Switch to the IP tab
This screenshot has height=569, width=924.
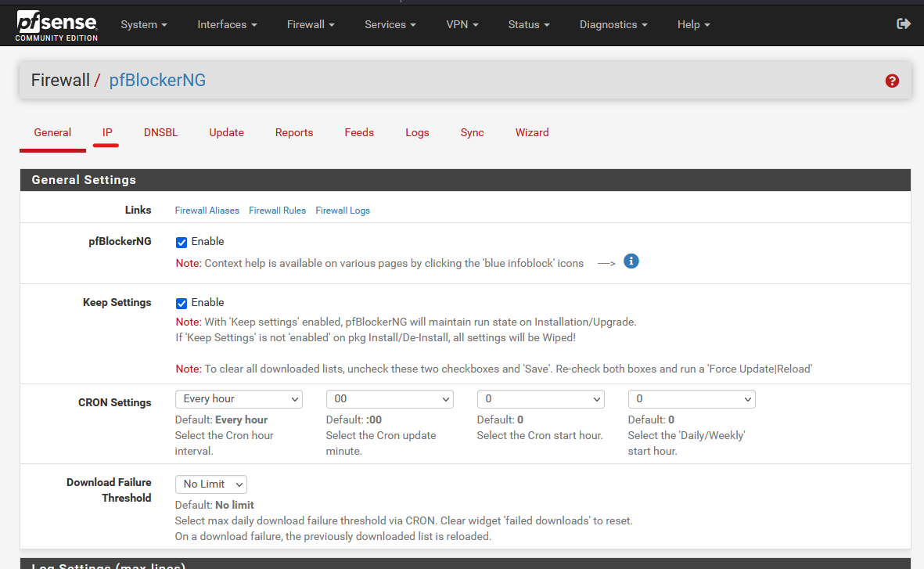[106, 133]
